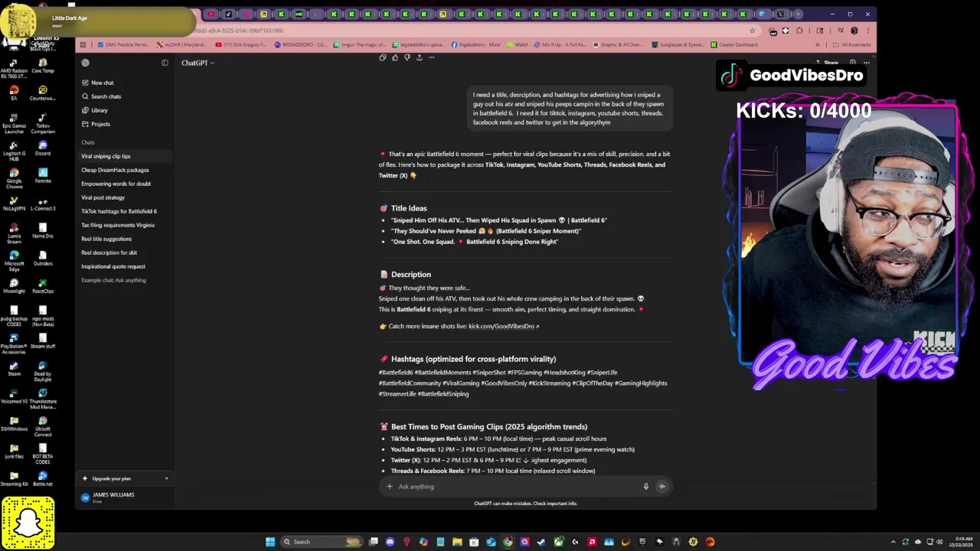
Task: Open Discord desktop shortcut
Action: [x=43, y=148]
